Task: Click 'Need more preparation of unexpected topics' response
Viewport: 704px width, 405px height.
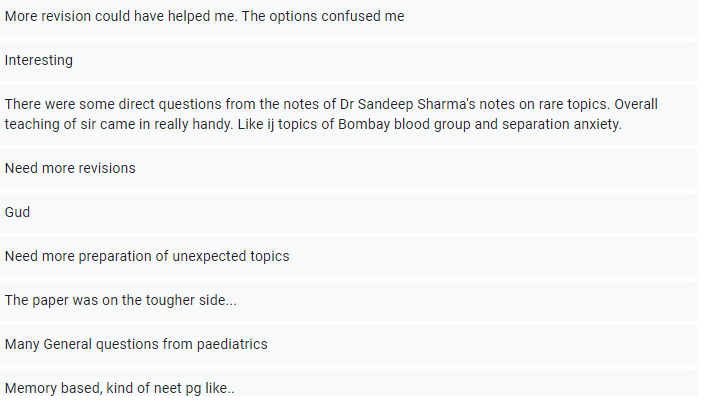Action: tap(349, 257)
